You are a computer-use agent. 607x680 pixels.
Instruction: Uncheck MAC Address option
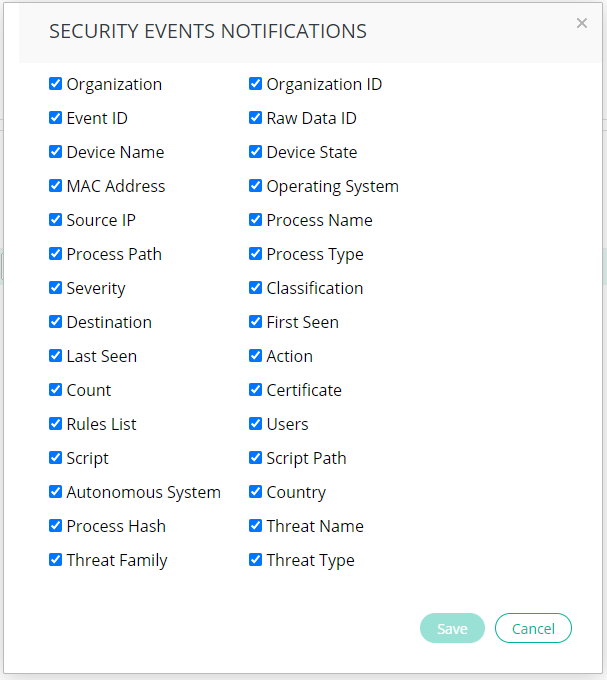coord(56,186)
